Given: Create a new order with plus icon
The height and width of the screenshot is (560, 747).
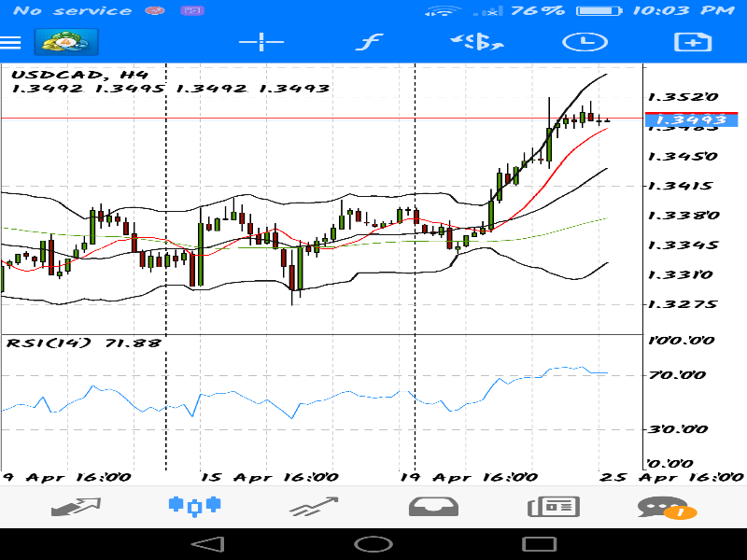Looking at the screenshot, I should pyautogui.click(x=692, y=43).
